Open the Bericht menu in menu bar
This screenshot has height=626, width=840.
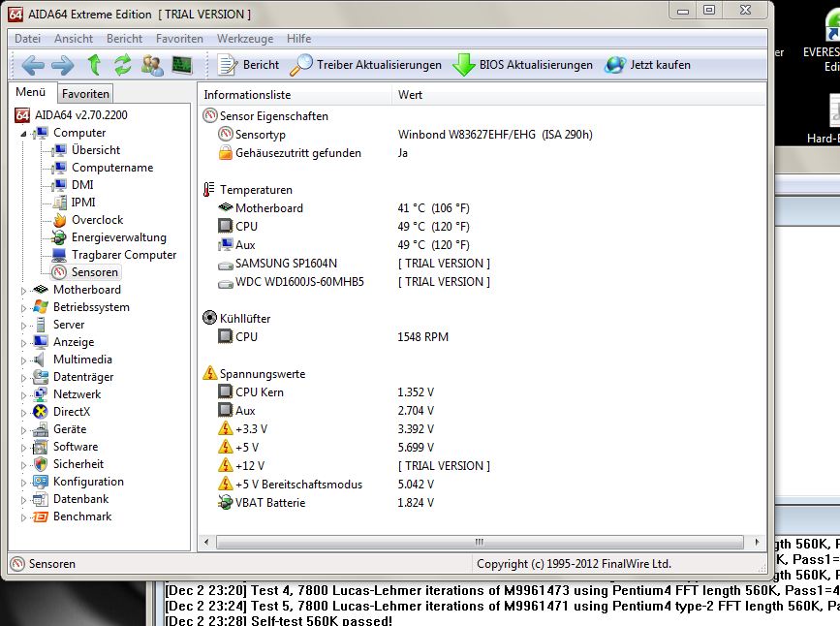(x=124, y=39)
